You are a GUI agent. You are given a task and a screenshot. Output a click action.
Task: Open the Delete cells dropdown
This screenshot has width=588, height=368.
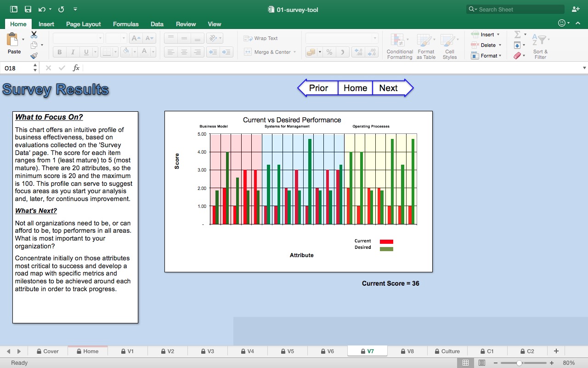(x=486, y=45)
